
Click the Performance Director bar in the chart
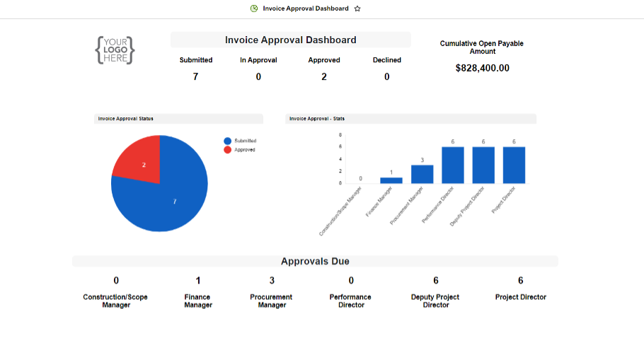[452, 165]
